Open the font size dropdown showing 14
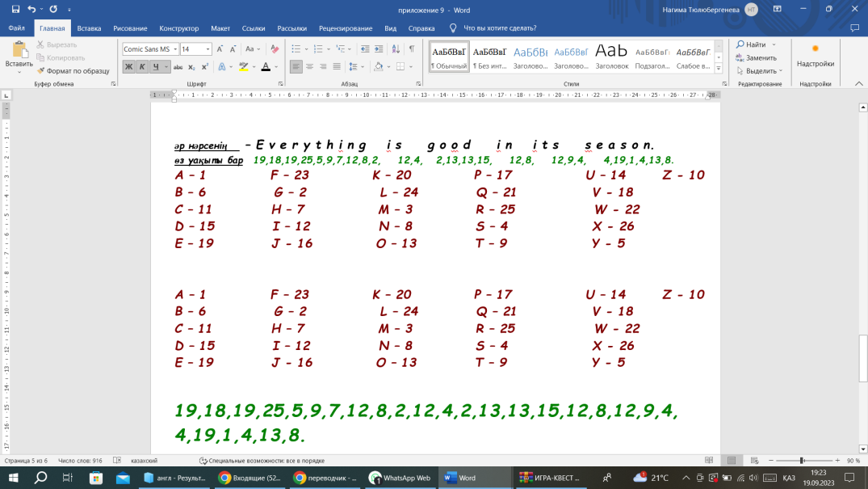This screenshot has height=489, width=868. [208, 49]
